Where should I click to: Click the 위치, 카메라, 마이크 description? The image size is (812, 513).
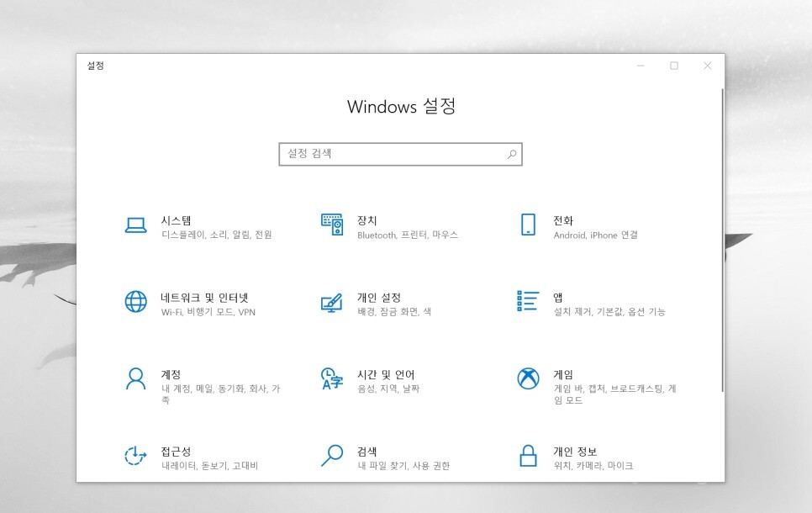pos(593,465)
